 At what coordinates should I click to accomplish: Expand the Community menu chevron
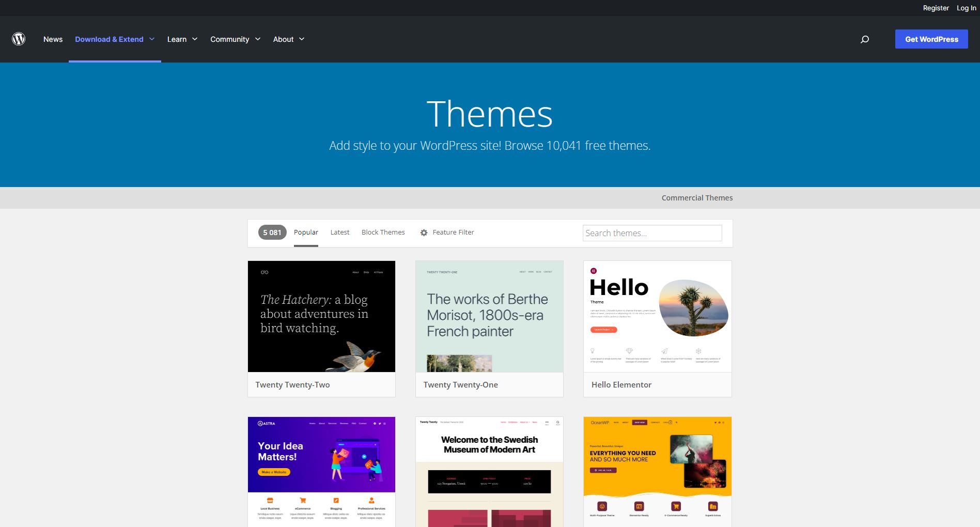tap(258, 39)
